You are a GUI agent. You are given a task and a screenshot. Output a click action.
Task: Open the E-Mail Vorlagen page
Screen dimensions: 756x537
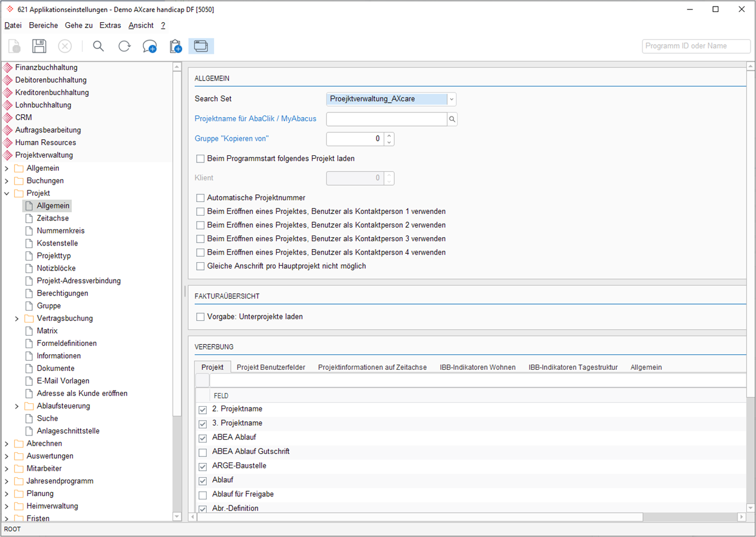(63, 381)
